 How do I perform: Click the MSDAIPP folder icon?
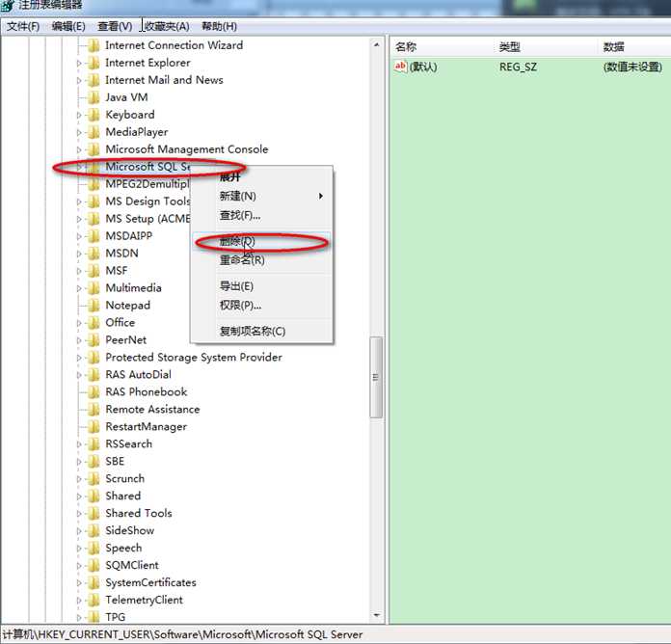(x=94, y=236)
